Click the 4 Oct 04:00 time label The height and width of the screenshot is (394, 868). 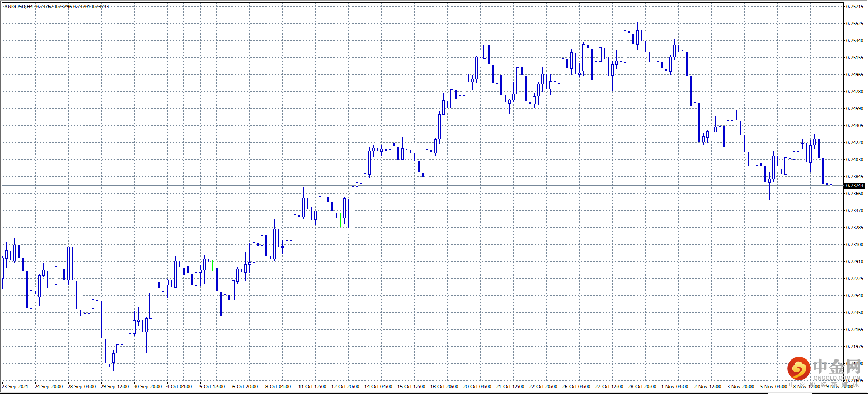click(x=179, y=387)
